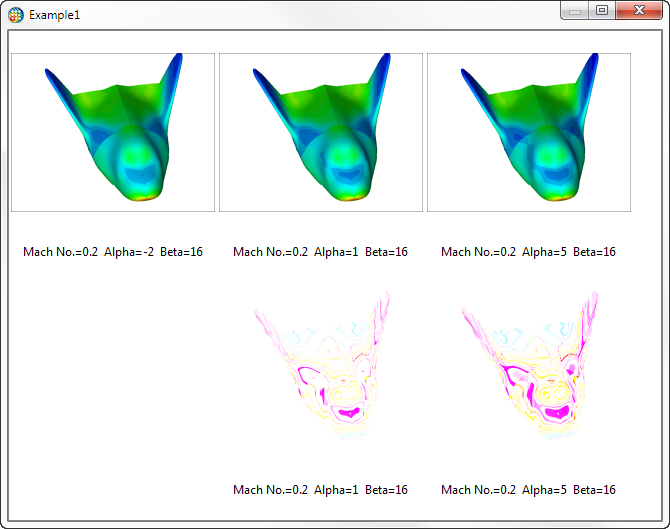Select the Alpha=-2 pressure contour thumbnail
This screenshot has width=670, height=529.
click(113, 132)
